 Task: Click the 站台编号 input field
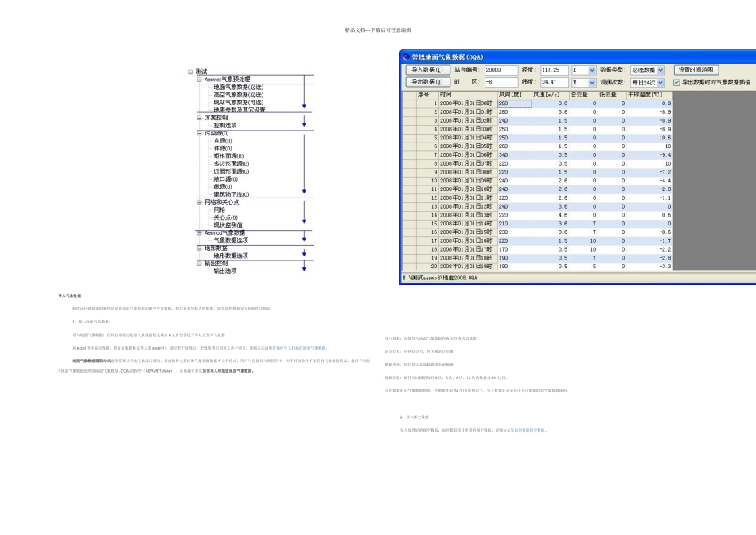501,70
